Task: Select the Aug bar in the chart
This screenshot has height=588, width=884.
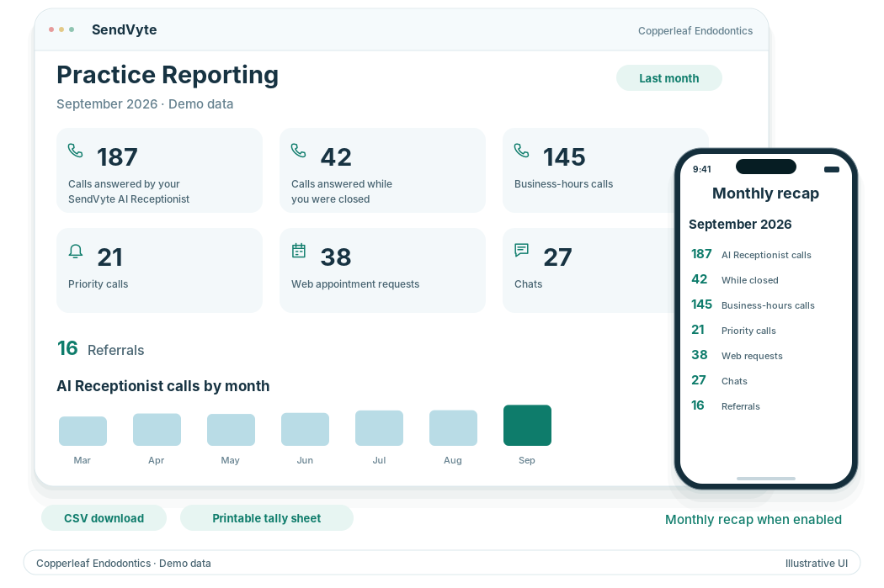Action: click(453, 428)
